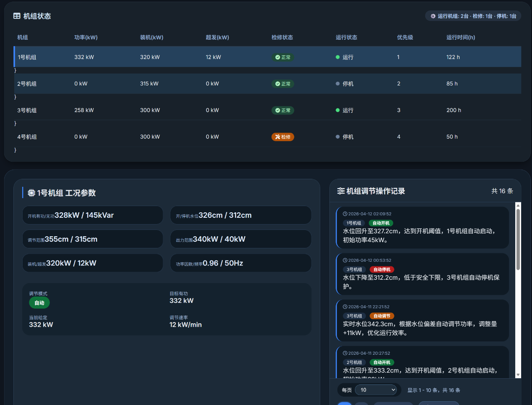532x405 pixels.
Task: Select the 3号机组 row in the table
Action: tap(267, 110)
